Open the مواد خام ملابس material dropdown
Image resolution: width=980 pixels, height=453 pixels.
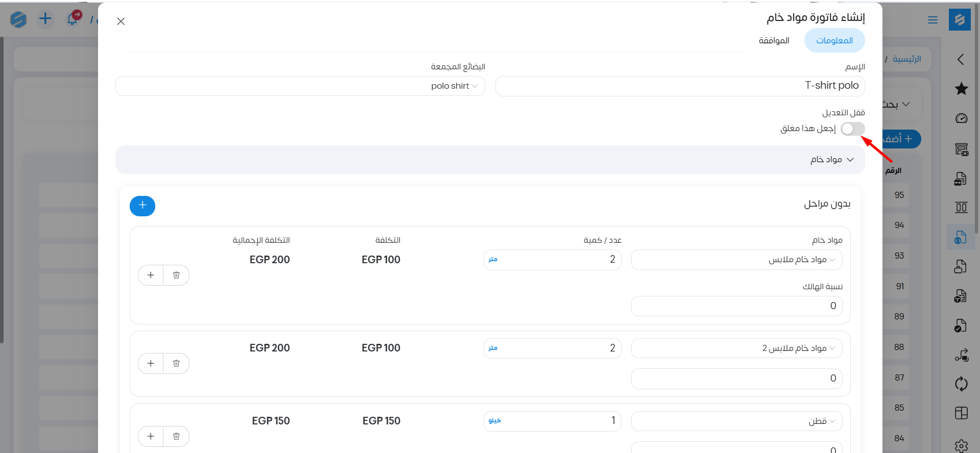(x=736, y=260)
